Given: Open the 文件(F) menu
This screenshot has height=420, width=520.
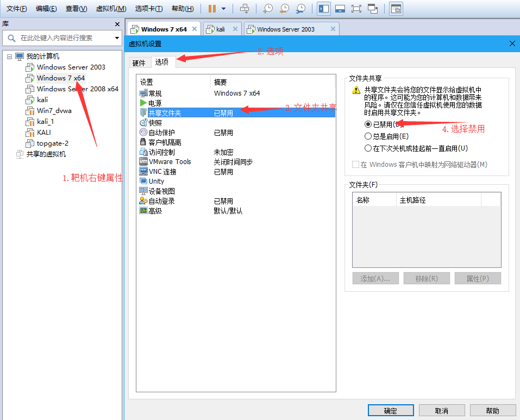Looking at the screenshot, I should 17,9.
